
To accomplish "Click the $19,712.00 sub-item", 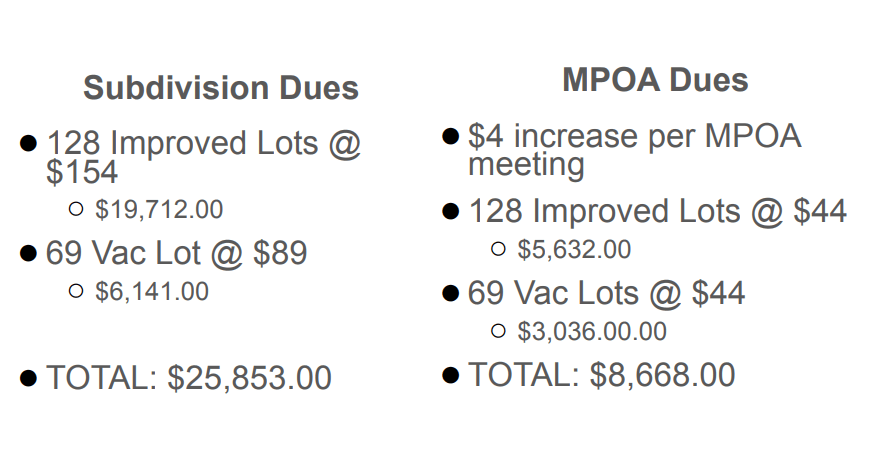I will point(159,210).
